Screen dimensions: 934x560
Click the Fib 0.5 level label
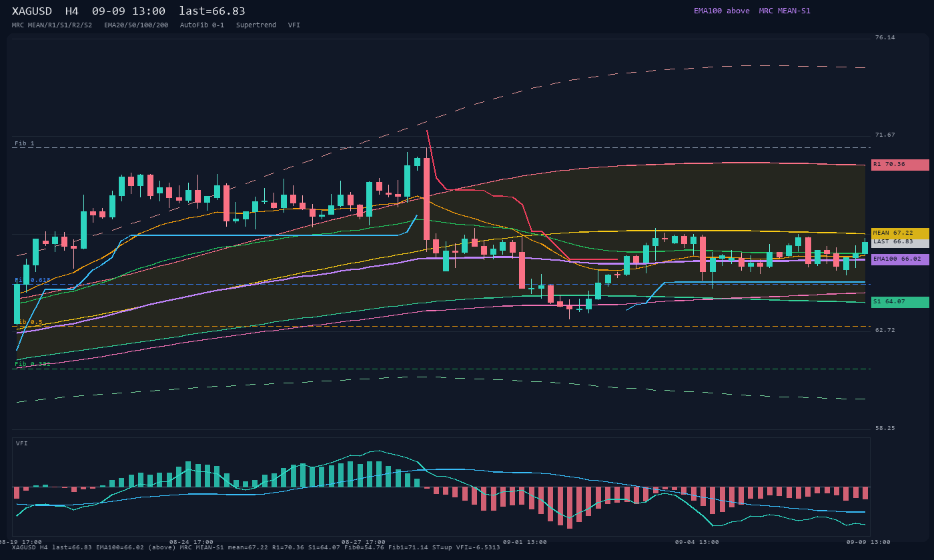(29, 322)
